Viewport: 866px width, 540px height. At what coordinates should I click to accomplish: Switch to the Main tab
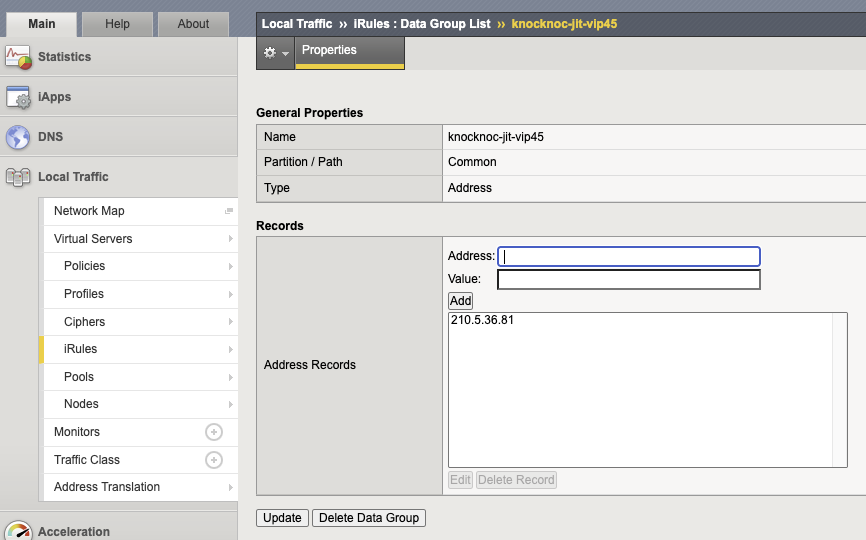(x=41, y=24)
